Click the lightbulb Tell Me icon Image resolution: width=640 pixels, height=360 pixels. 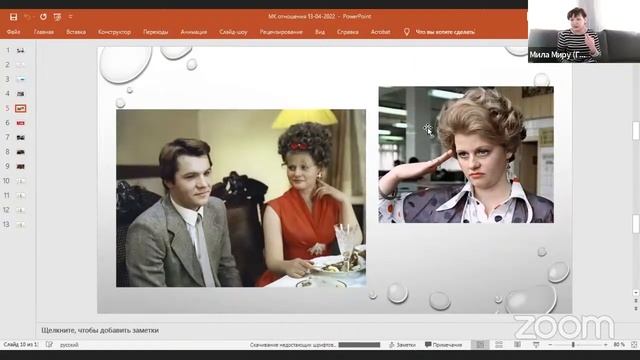coord(407,32)
